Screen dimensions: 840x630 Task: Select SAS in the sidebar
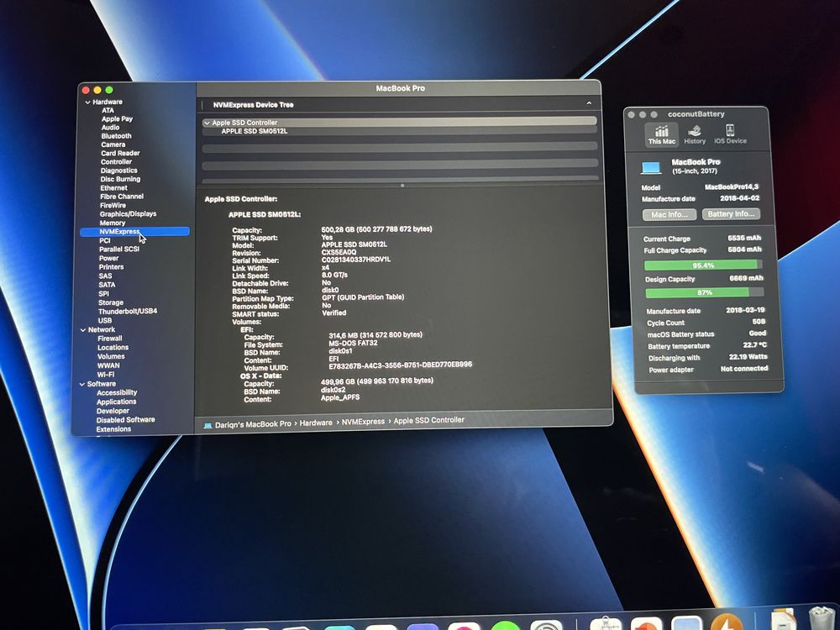pyautogui.click(x=105, y=276)
